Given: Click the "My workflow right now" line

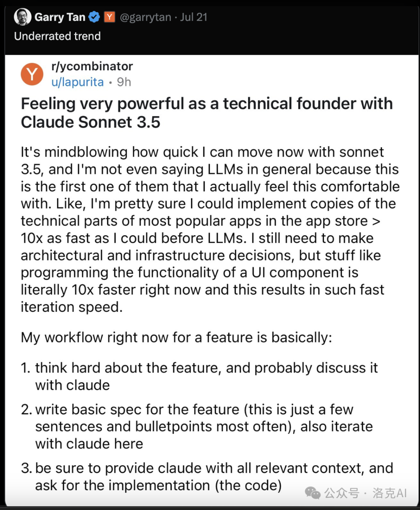Looking at the screenshot, I should [x=176, y=337].
